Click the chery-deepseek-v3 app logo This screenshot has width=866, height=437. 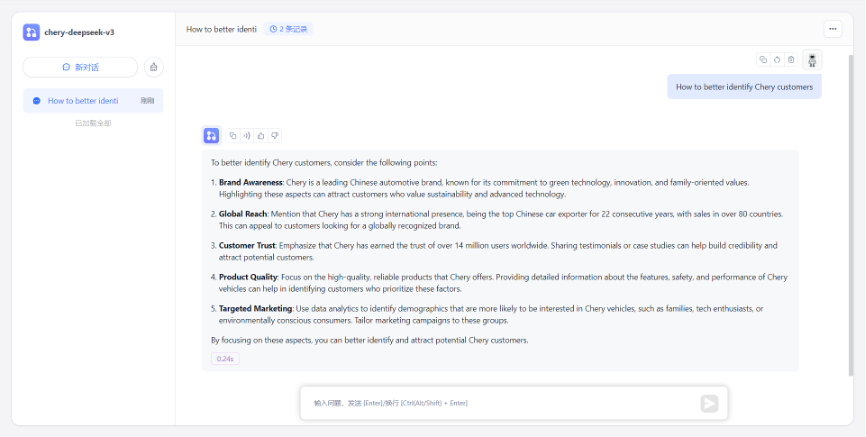tap(32, 32)
